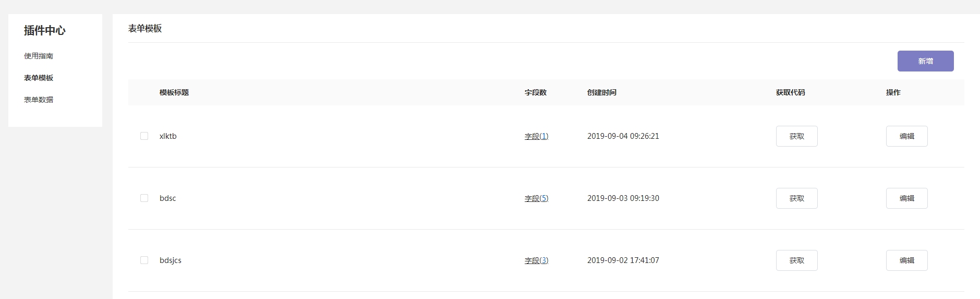Select 表单模板 in the sidebar
The image size is (980, 299).
(x=39, y=78)
